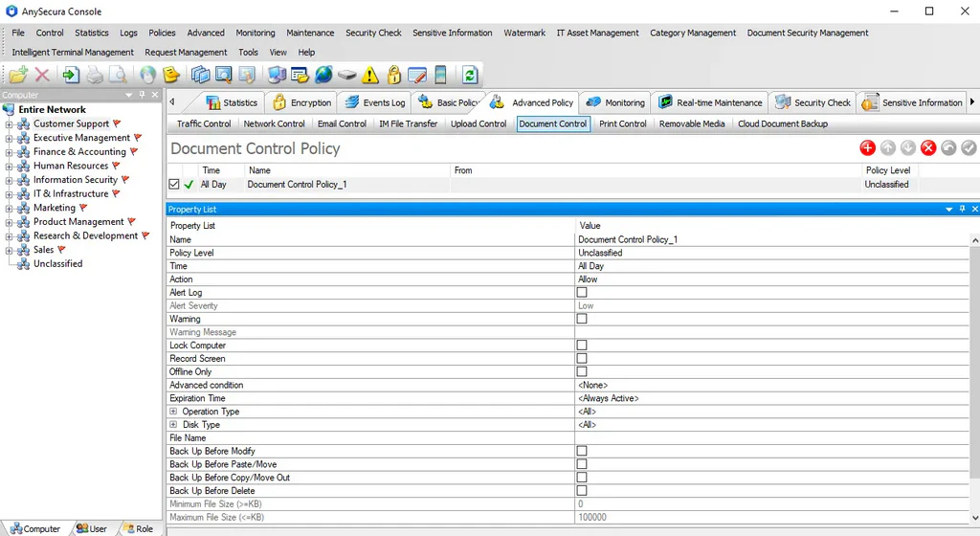Expand the Disk Type property

tap(173, 424)
